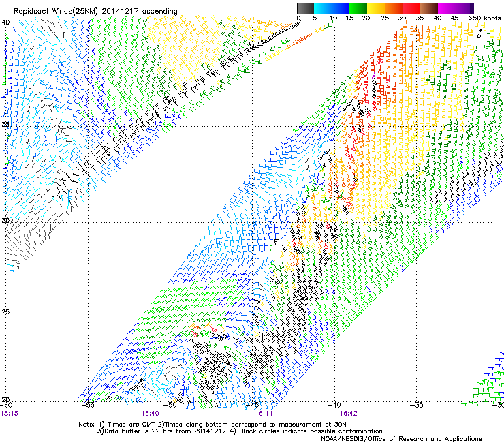Viewport: 504px width, 443px height.
Task: Click the purple time stamp '16:42'
Action: tap(349, 414)
